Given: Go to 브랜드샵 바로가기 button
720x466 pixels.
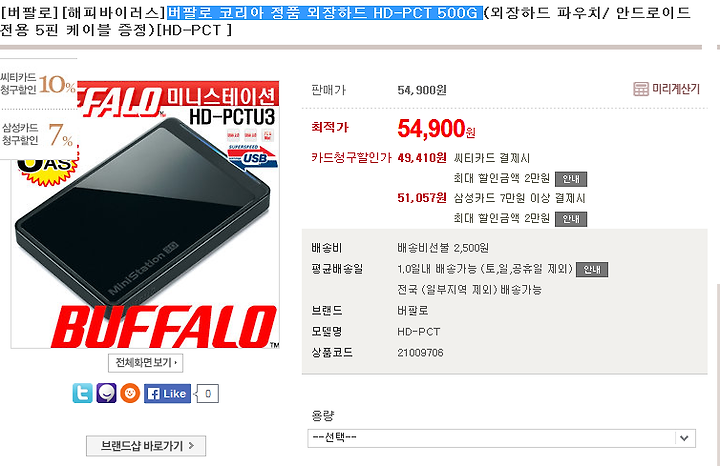Looking at the screenshot, I should [x=146, y=446].
